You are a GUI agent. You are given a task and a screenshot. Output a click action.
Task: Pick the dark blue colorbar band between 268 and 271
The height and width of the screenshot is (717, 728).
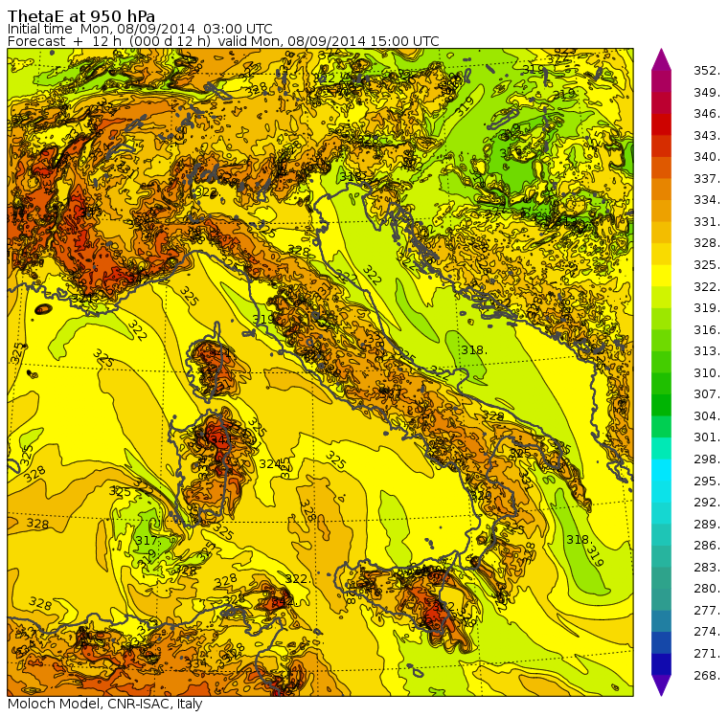coord(661,664)
